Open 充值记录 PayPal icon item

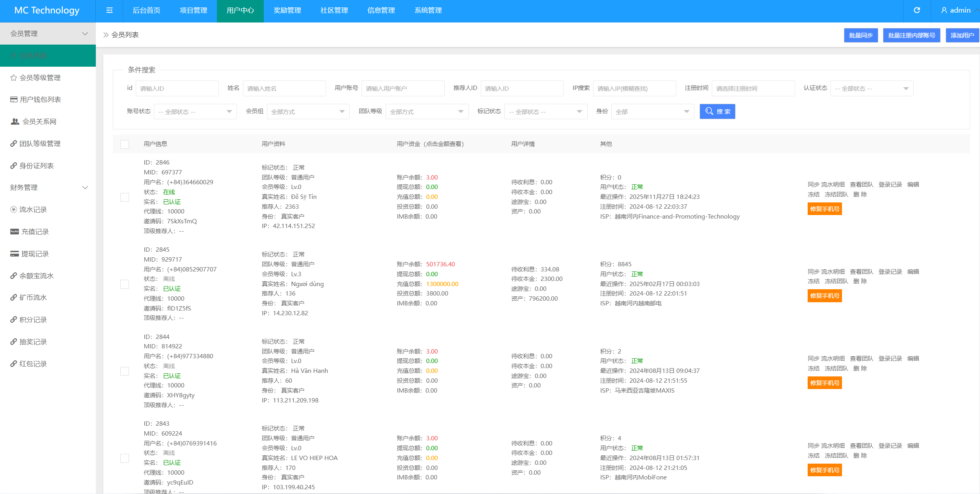tap(35, 232)
